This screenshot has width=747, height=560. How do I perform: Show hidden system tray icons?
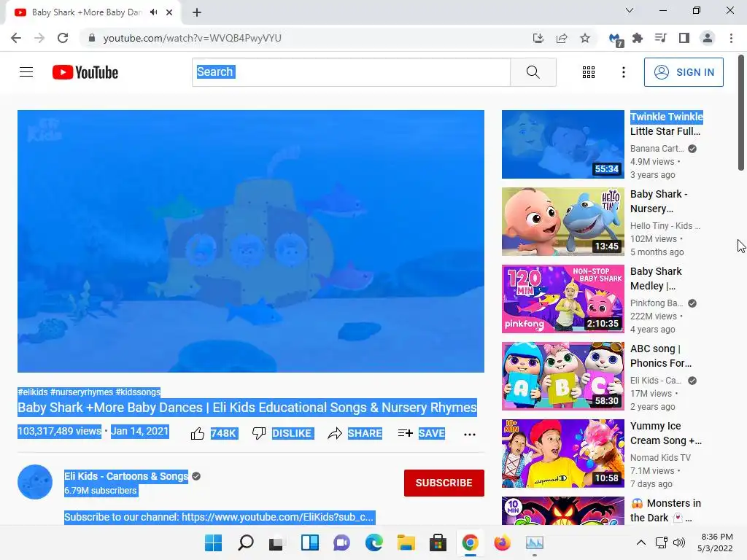pos(641,542)
